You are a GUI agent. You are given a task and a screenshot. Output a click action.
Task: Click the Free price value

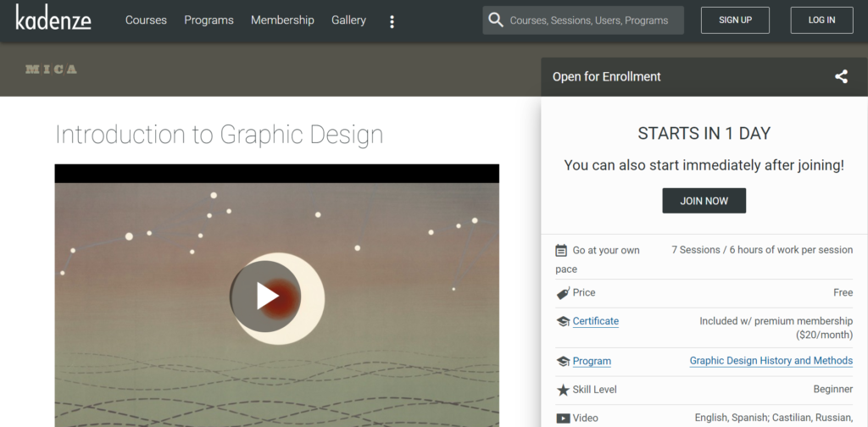click(x=843, y=292)
